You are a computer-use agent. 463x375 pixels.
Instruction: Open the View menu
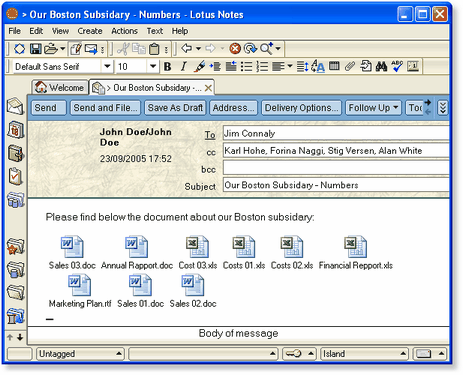tap(60, 31)
